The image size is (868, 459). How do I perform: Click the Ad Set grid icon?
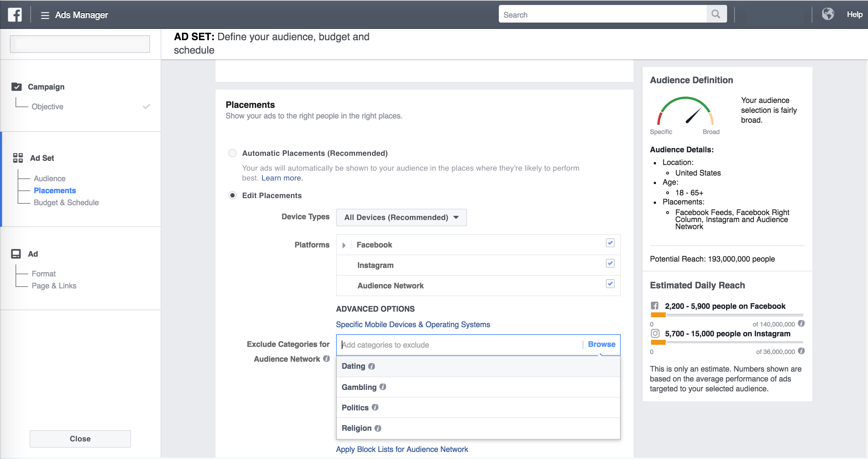18,158
